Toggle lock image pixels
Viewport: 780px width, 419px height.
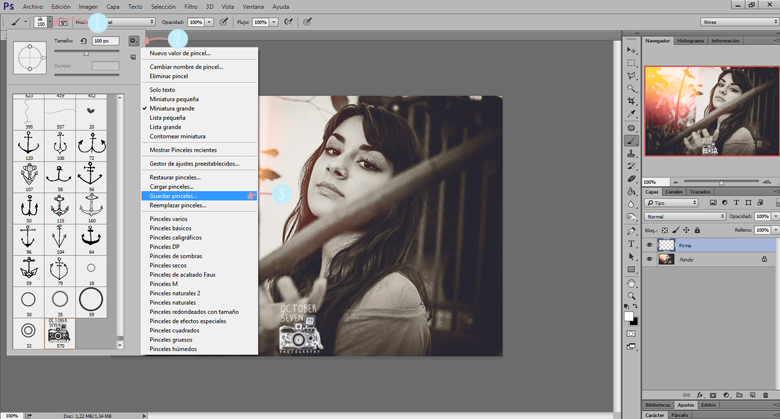[676, 230]
